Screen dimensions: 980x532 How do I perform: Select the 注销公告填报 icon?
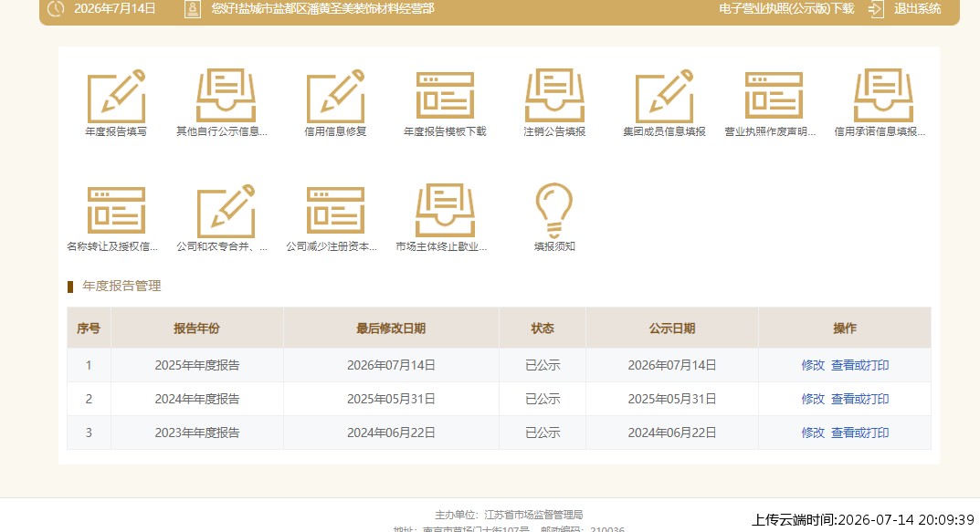[554, 96]
